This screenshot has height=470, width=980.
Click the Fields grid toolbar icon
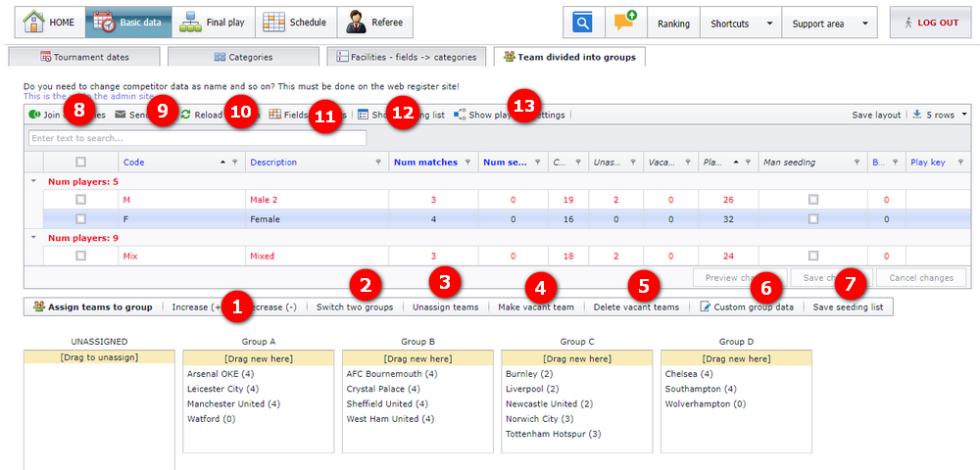point(274,115)
